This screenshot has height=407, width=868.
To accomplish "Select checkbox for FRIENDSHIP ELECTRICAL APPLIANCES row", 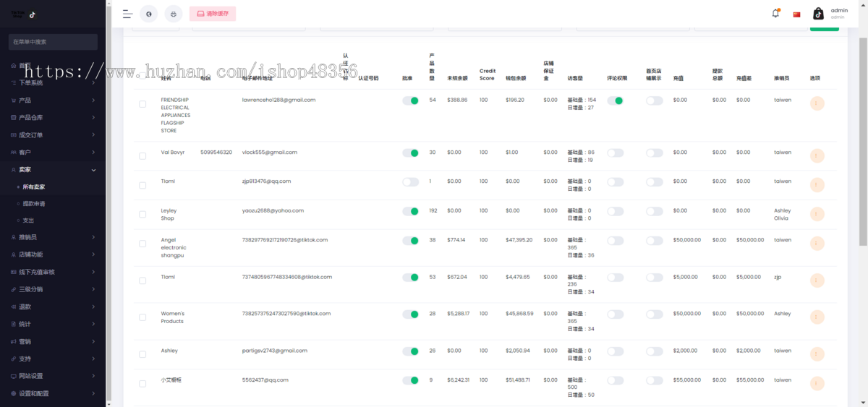I will tap(142, 104).
